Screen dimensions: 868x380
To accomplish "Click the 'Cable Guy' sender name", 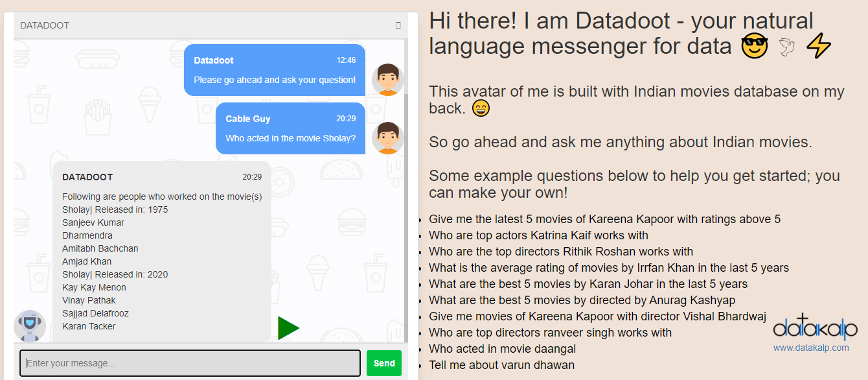I will click(x=248, y=119).
